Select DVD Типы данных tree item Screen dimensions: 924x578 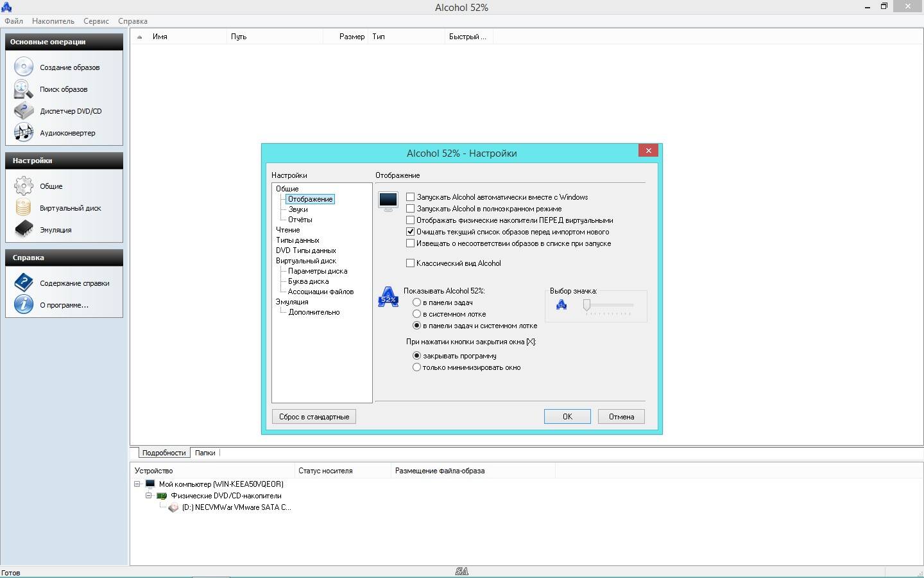pyautogui.click(x=306, y=250)
